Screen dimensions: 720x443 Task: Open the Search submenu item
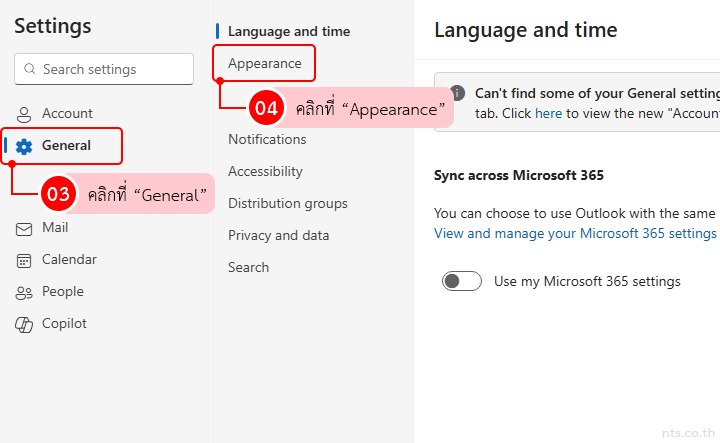click(248, 268)
